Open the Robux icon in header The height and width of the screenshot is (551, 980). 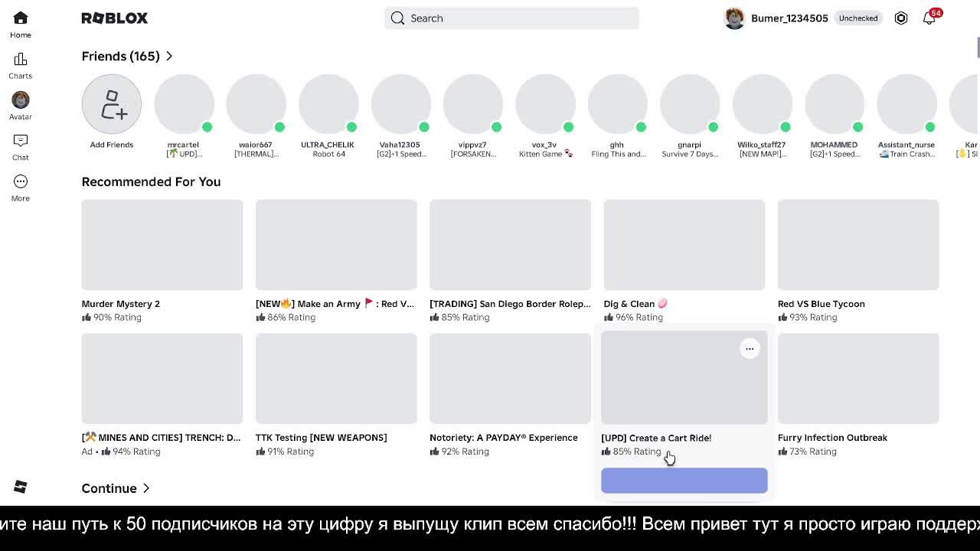pyautogui.click(x=901, y=18)
